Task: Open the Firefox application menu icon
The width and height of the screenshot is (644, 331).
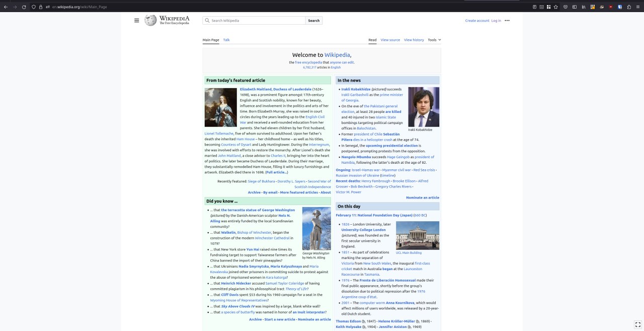Action: [637, 7]
